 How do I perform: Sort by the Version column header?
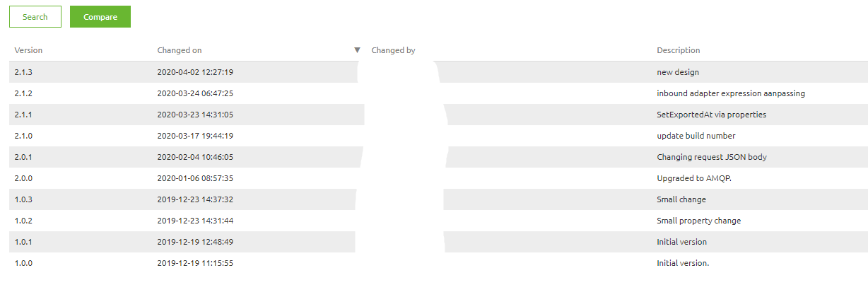click(28, 50)
